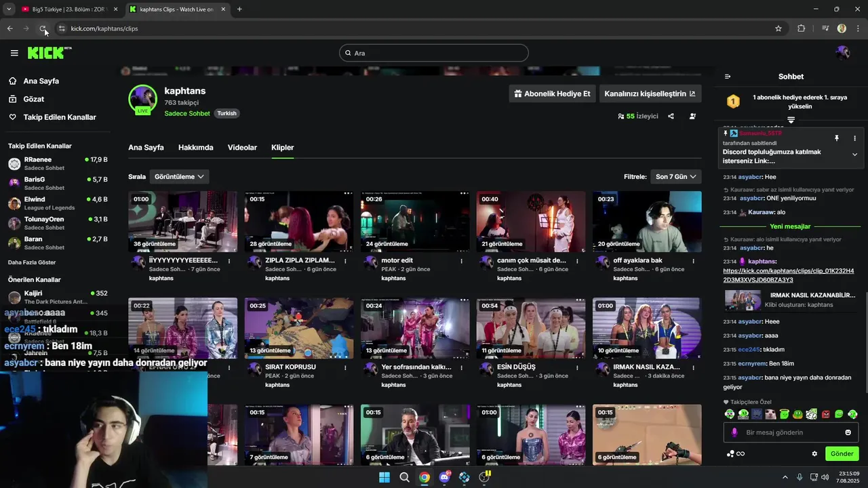Click the volume icon in system tray
This screenshot has width=868, height=488.
pyautogui.click(x=825, y=477)
